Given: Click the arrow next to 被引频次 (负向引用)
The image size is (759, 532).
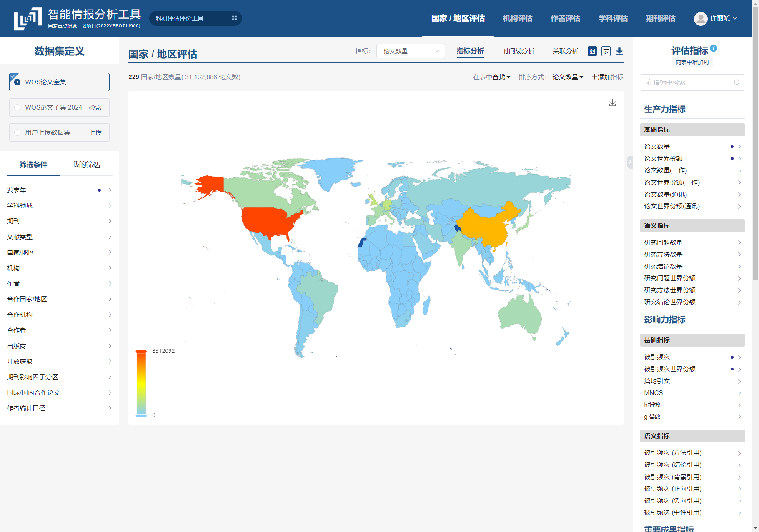Looking at the screenshot, I should pos(739,501).
